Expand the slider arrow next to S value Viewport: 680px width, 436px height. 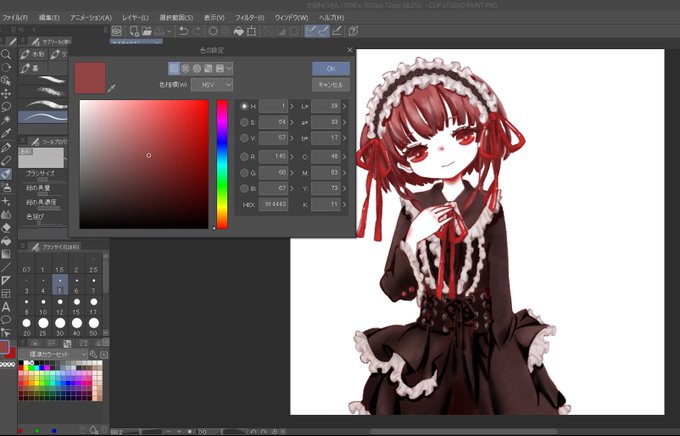point(292,122)
